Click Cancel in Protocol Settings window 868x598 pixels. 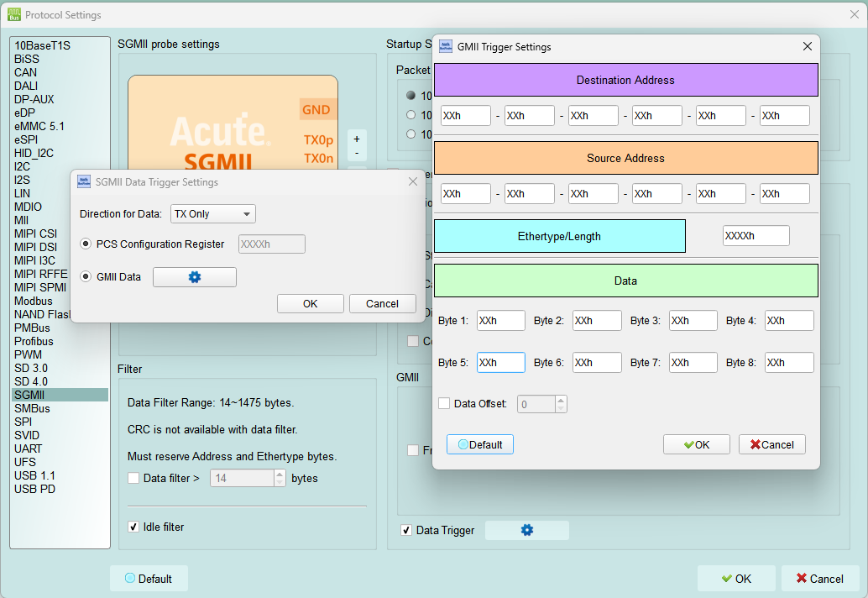pyautogui.click(x=820, y=579)
